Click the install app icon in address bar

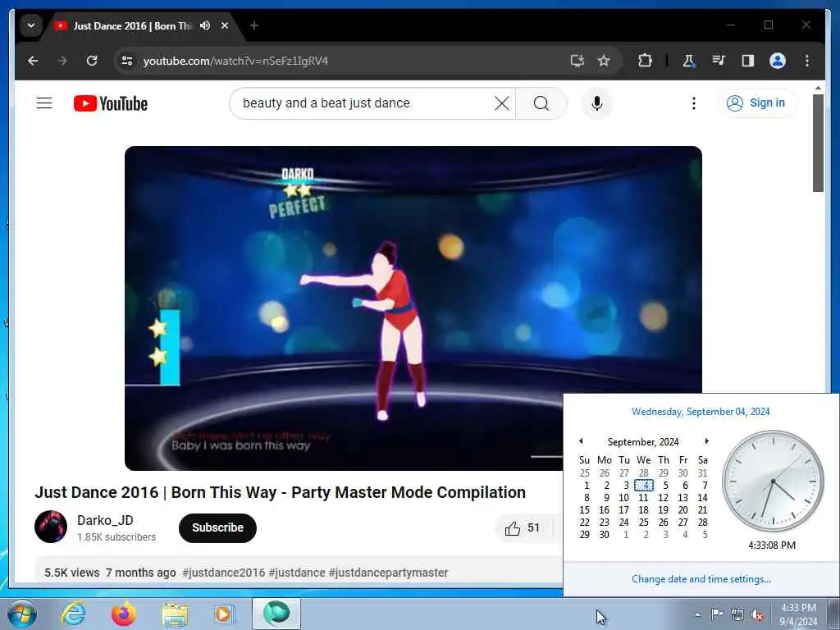click(577, 61)
